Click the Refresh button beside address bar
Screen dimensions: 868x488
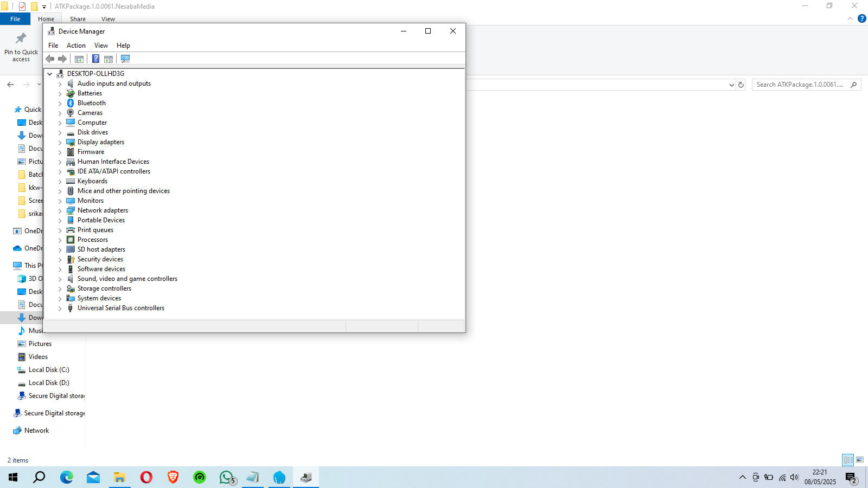click(741, 85)
